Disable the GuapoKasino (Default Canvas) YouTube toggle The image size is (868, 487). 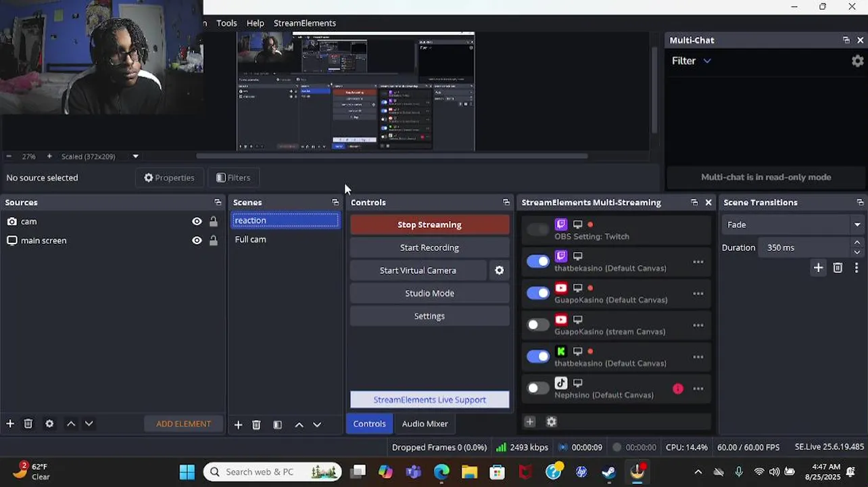coord(538,294)
